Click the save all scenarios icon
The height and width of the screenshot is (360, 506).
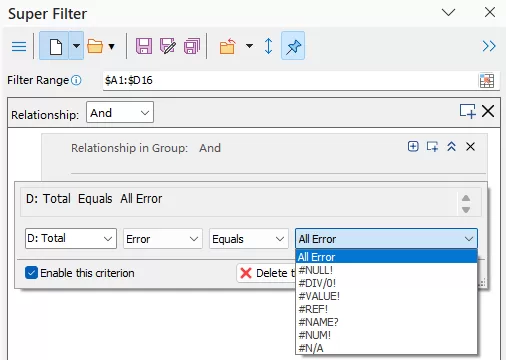click(x=192, y=46)
